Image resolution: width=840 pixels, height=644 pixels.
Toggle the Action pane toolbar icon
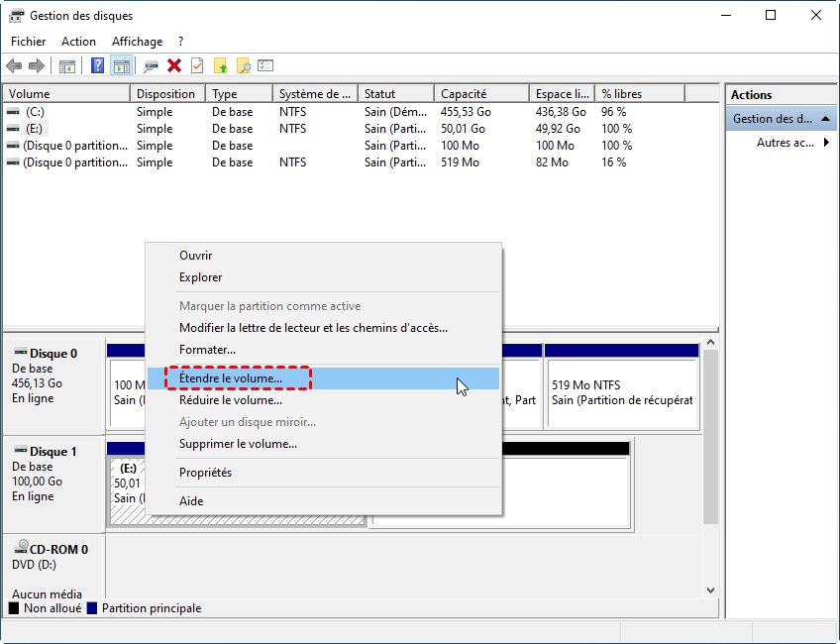[x=122, y=66]
